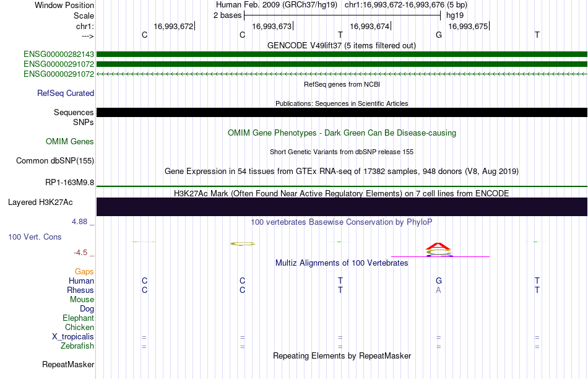Image resolution: width=588 pixels, height=379 pixels.
Task: Click the ENSG00000291072 arrowed intron line
Action: [x=342, y=74]
